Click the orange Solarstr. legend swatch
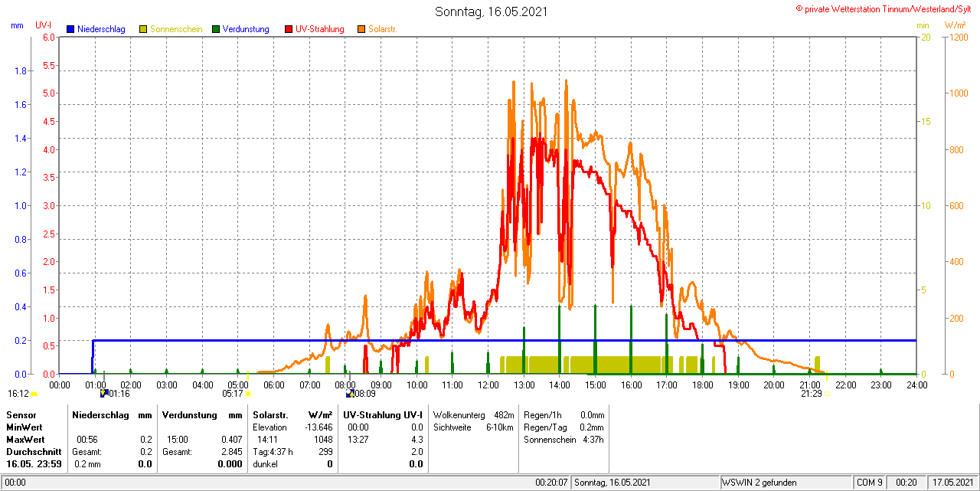The width and height of the screenshot is (980, 491). pyautogui.click(x=361, y=29)
